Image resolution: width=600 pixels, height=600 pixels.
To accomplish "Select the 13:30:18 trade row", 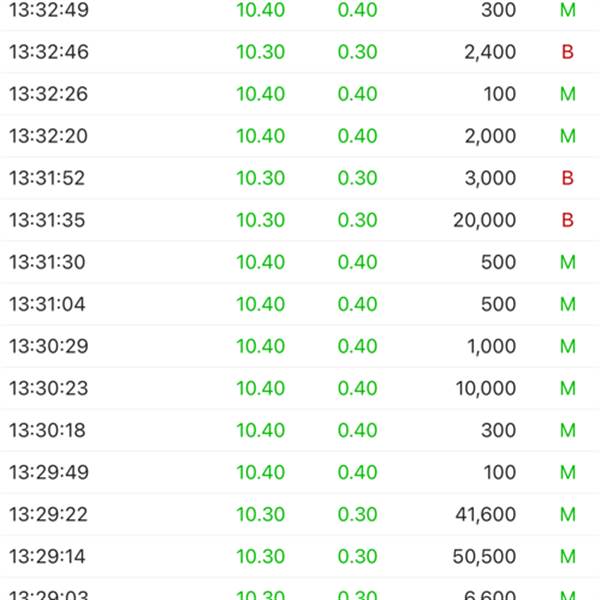I will point(300,430).
